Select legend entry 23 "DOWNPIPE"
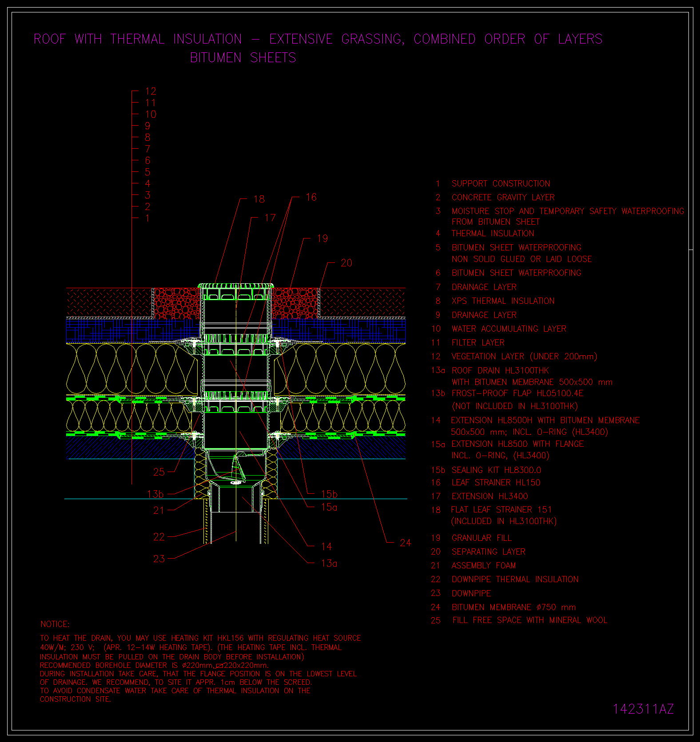The image size is (700, 742). (471, 593)
